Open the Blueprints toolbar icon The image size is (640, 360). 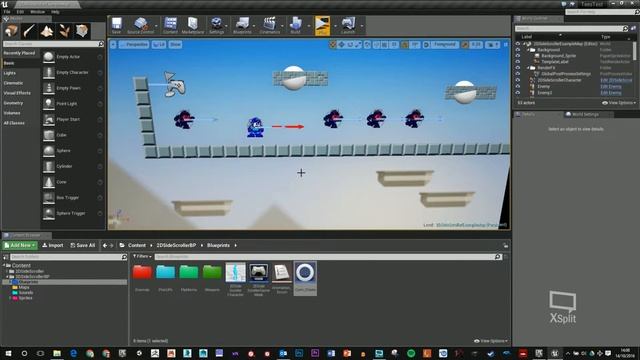[242, 25]
